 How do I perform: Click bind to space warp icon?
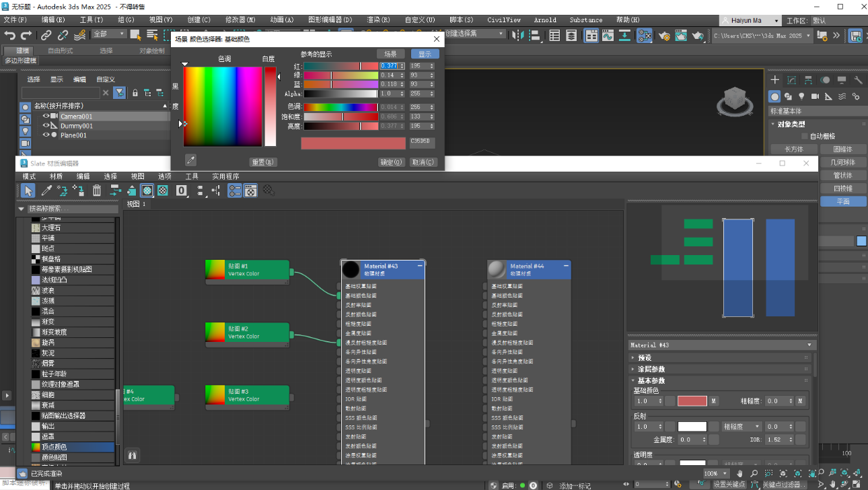[79, 35]
